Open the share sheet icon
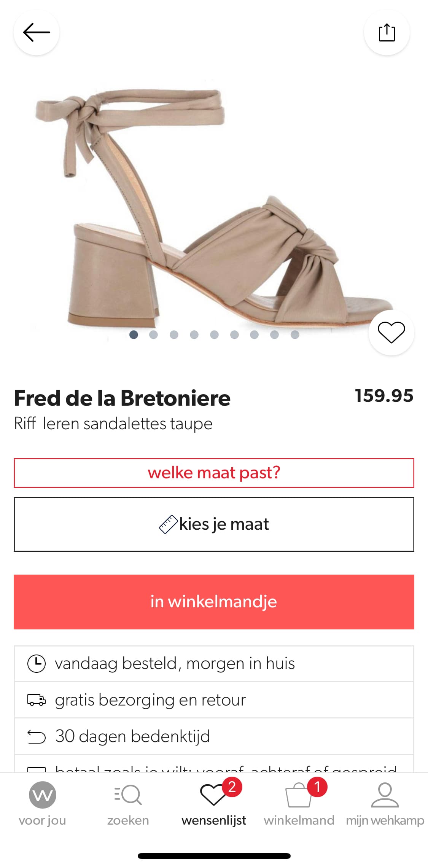This screenshot has height=868, width=428. click(387, 32)
